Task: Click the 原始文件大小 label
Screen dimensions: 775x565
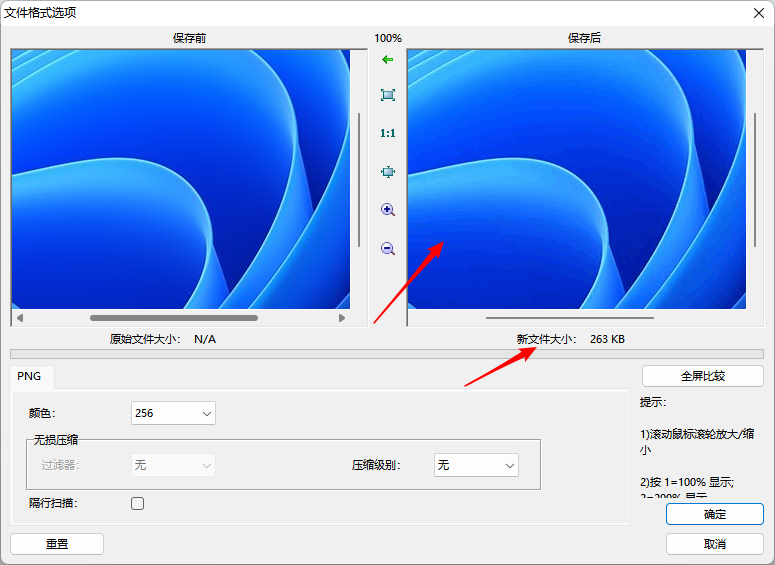Action: click(145, 339)
